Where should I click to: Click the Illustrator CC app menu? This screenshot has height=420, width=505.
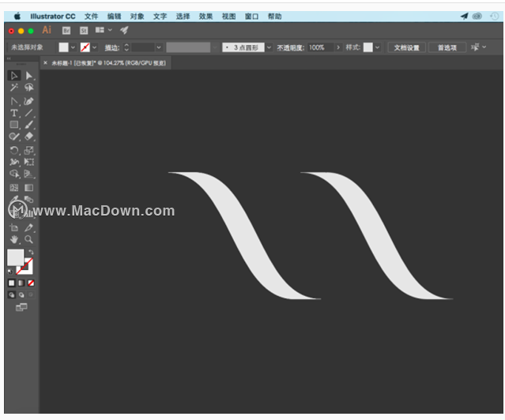pyautogui.click(x=53, y=17)
